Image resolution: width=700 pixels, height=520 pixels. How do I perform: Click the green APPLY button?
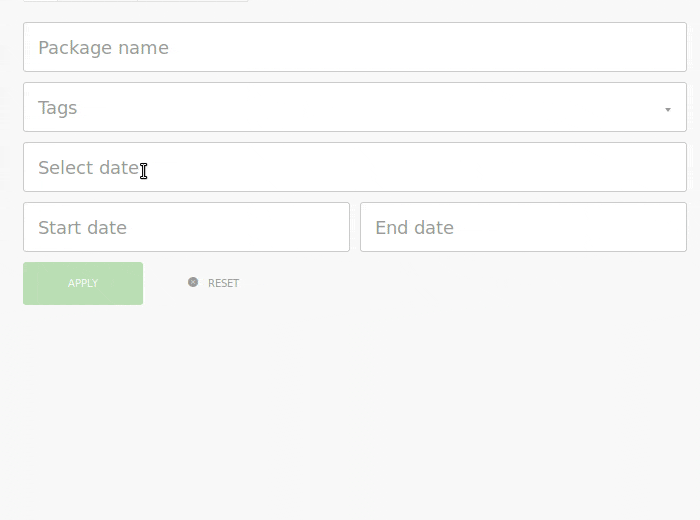point(83,283)
